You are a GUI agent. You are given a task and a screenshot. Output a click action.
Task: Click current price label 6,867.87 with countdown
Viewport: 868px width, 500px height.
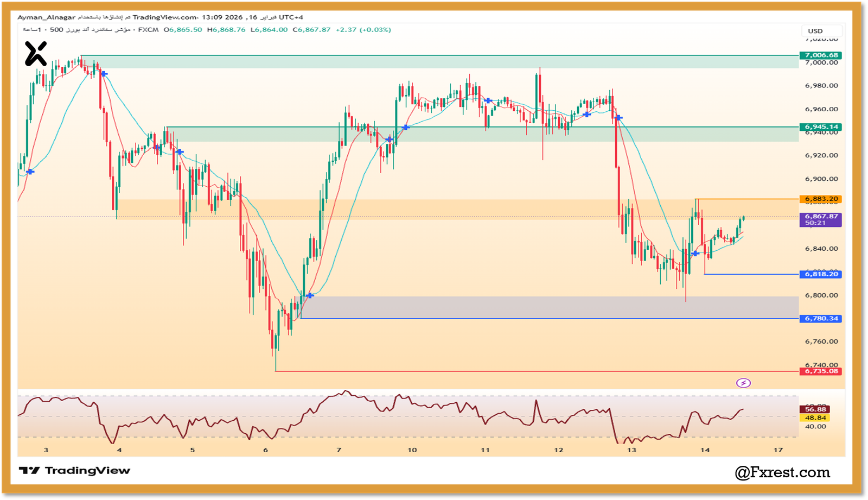(x=821, y=219)
